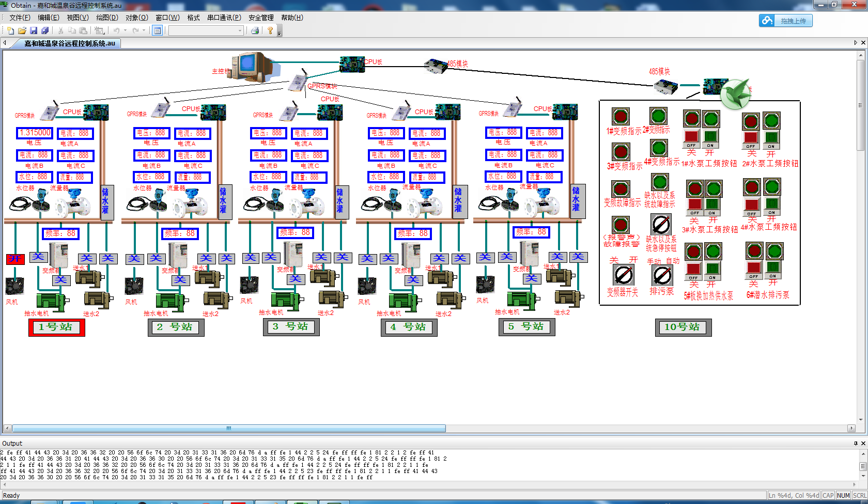
Task: Open the 绘图(D) menu
Action: [107, 18]
